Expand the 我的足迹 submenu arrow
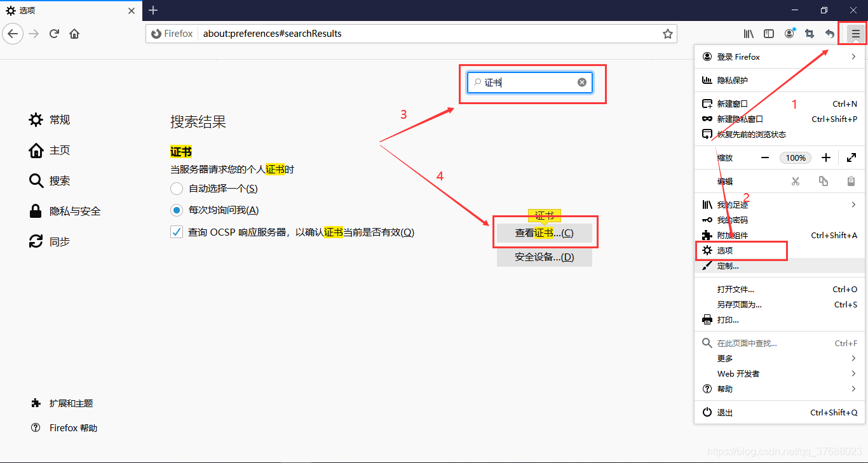 tap(853, 205)
